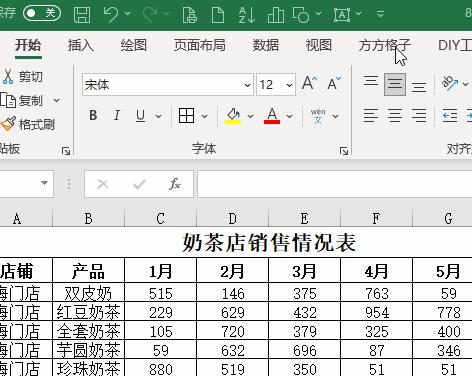Viewport: 472px width, 376px height.
Task: Click the text orientation icon
Action: [x=450, y=83]
